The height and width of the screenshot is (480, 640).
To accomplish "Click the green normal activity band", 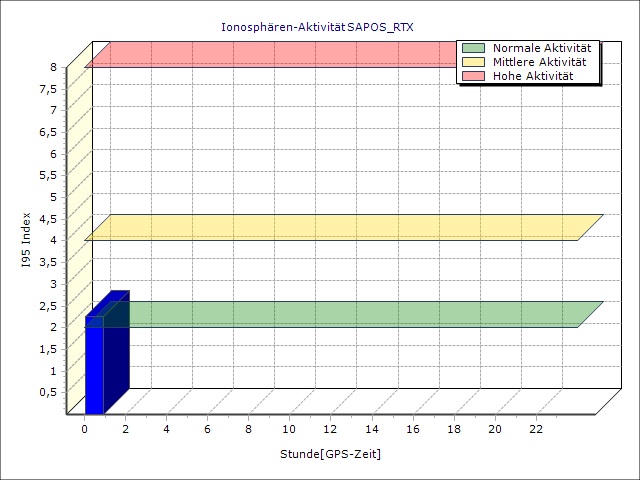I will click(x=340, y=314).
